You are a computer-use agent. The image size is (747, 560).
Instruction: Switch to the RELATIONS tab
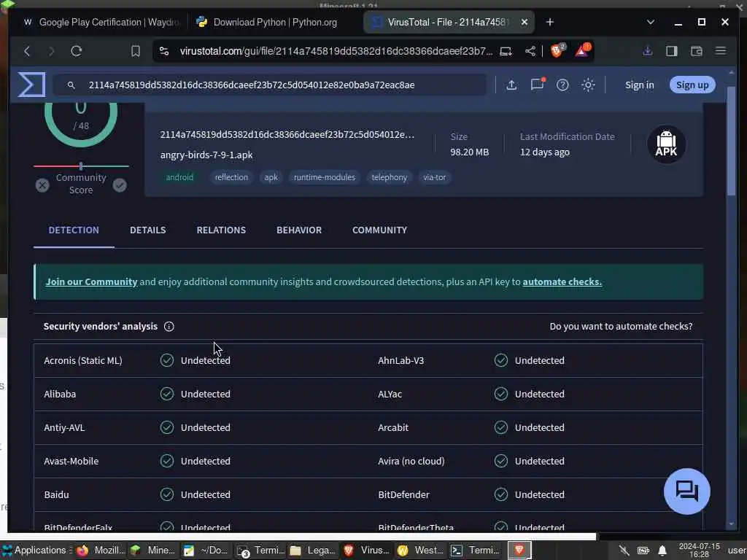tap(221, 230)
